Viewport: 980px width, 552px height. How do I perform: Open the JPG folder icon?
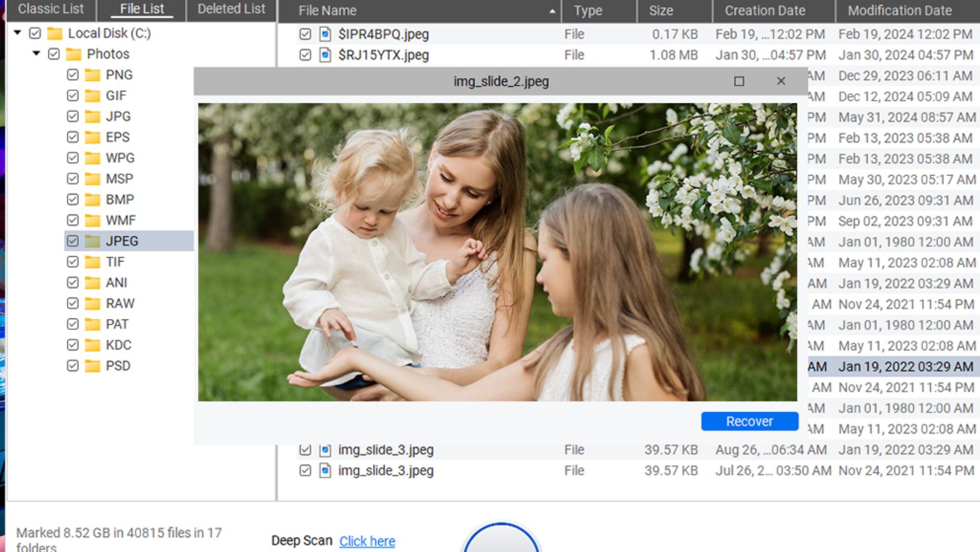click(93, 116)
